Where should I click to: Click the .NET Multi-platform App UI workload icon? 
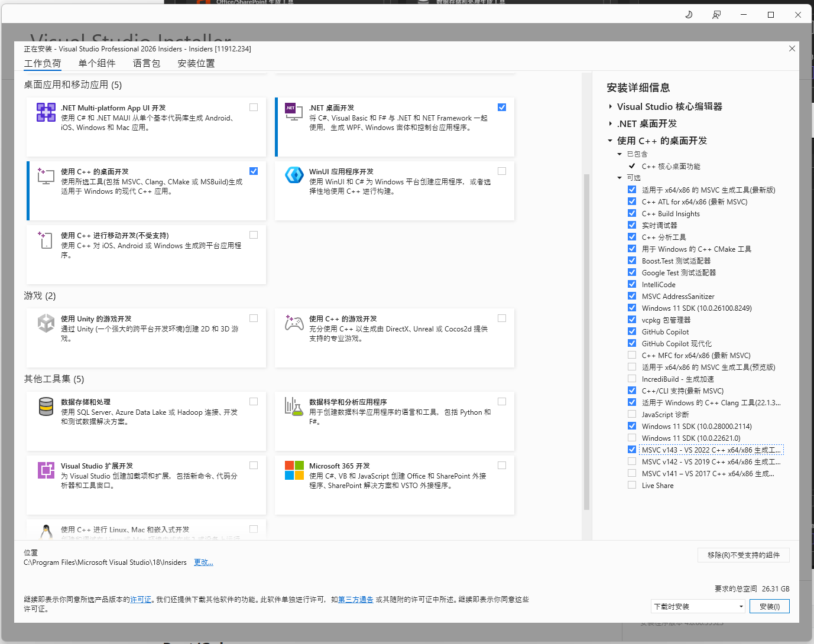(46, 112)
